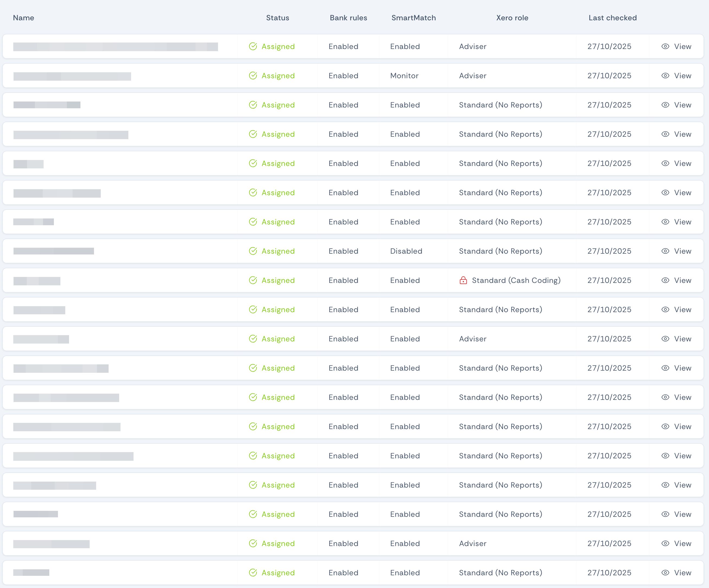709x588 pixels.
Task: Click the Assigned check icon in the bottom row
Action: [x=253, y=573]
